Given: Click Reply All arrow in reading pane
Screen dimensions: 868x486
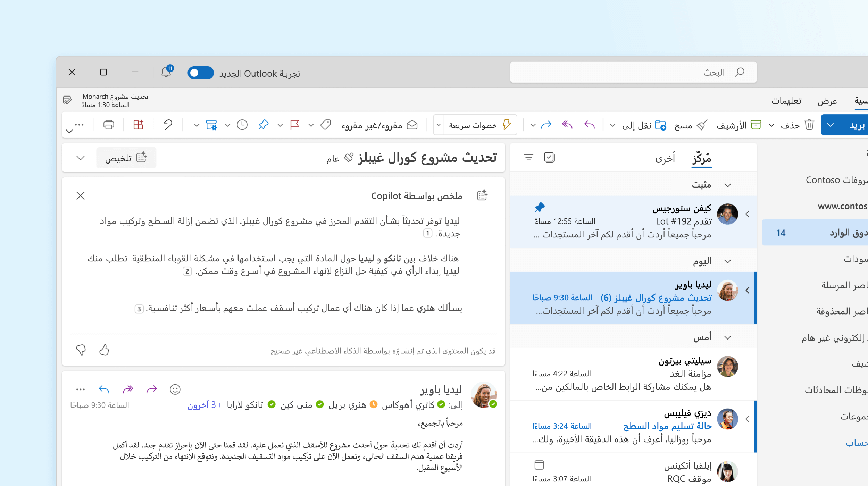Looking at the screenshot, I should tap(128, 389).
